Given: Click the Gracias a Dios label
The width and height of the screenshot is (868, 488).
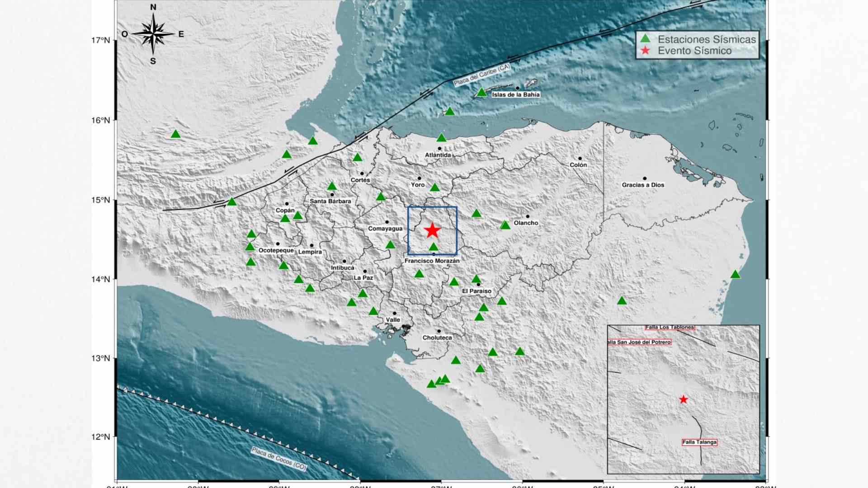Looking at the screenshot, I should 643,185.
